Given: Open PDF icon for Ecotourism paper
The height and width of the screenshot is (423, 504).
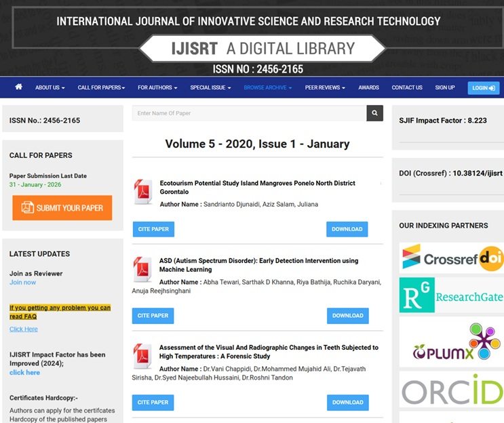Looking at the screenshot, I should tap(142, 192).
